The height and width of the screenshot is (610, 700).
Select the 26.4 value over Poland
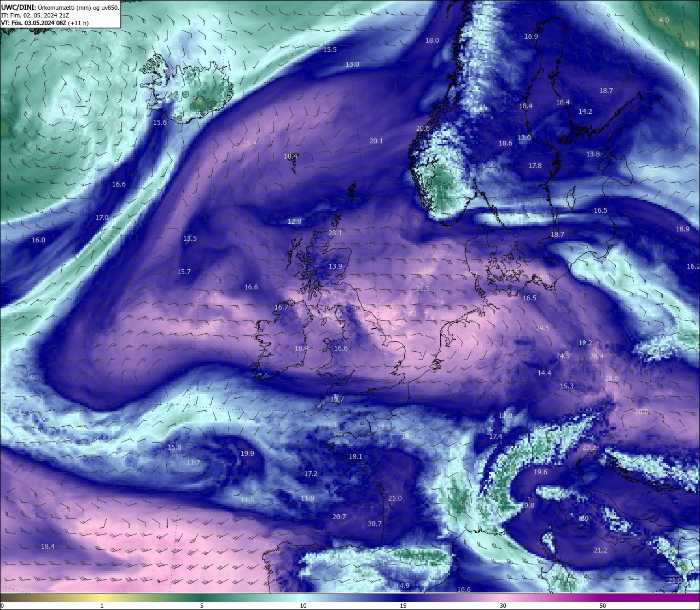tap(597, 356)
